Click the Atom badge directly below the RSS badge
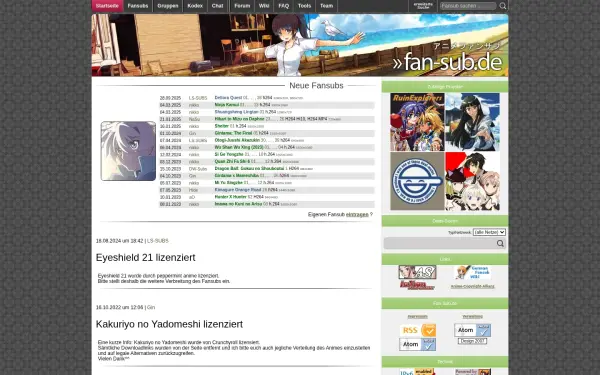 [x=417, y=344]
